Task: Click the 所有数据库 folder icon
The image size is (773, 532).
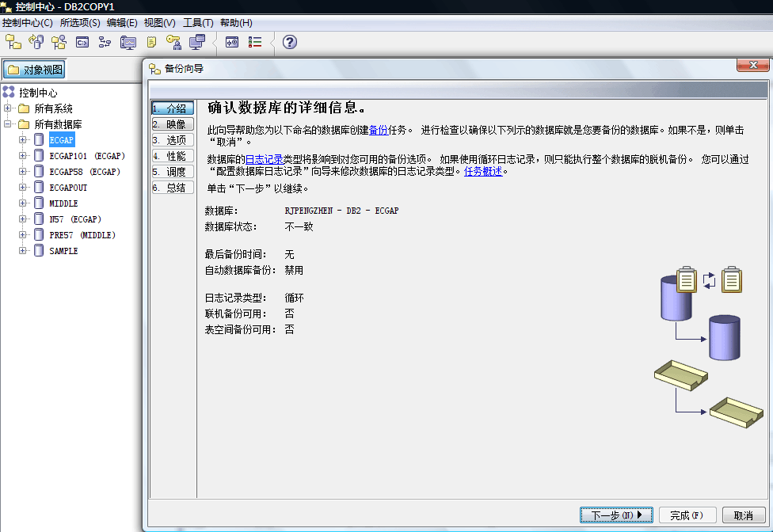Action: 24,124
